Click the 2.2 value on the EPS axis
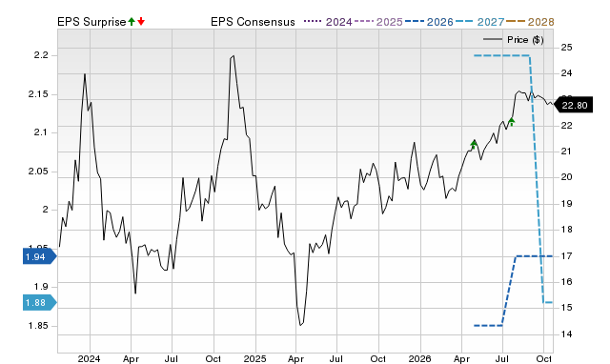 click(x=41, y=55)
